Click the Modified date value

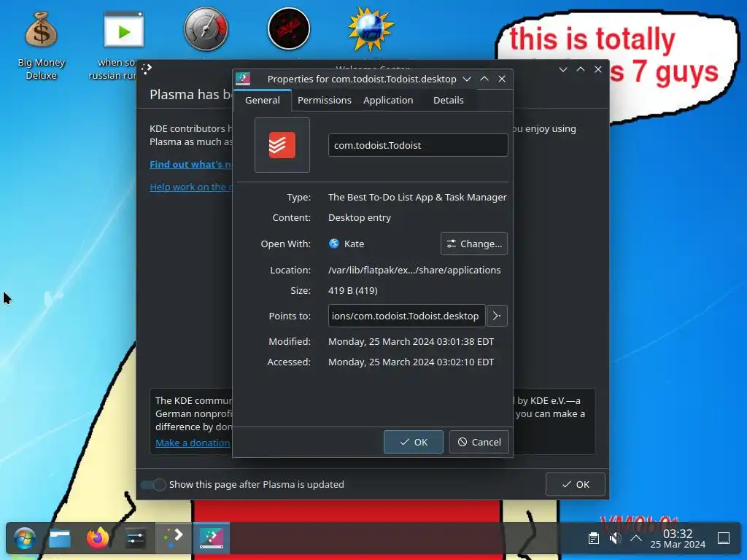pyautogui.click(x=411, y=341)
